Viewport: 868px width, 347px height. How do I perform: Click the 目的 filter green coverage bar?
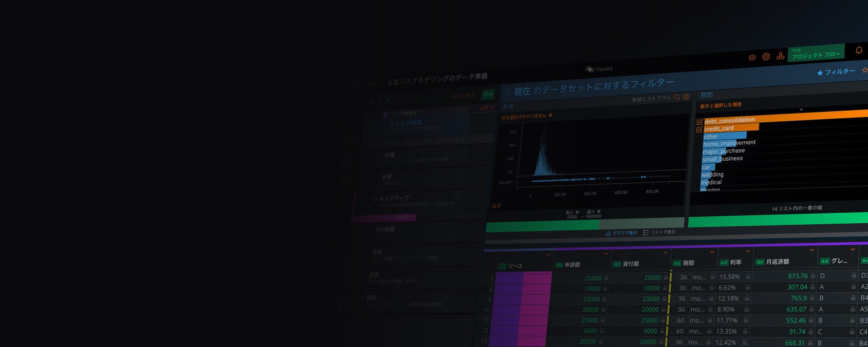tap(778, 220)
